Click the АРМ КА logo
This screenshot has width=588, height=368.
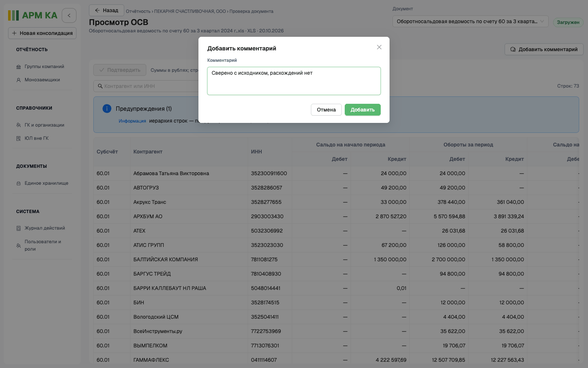coord(33,15)
